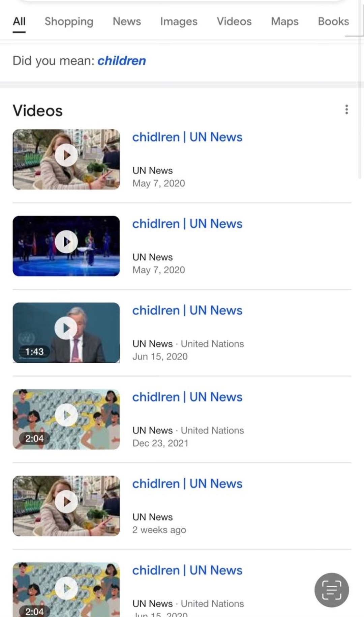This screenshot has height=617, width=364.
Task: Play the first UN News video from May 7, 2020
Action: pyautogui.click(x=66, y=159)
